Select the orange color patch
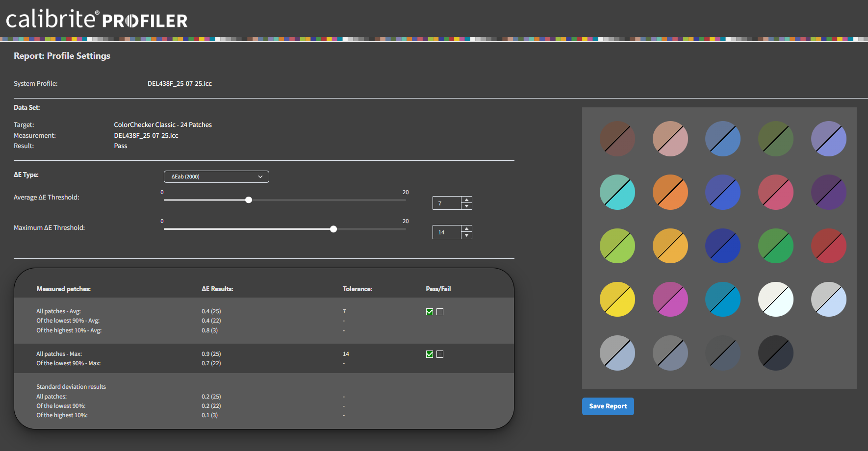Image resolution: width=868 pixels, height=451 pixels. click(x=670, y=192)
